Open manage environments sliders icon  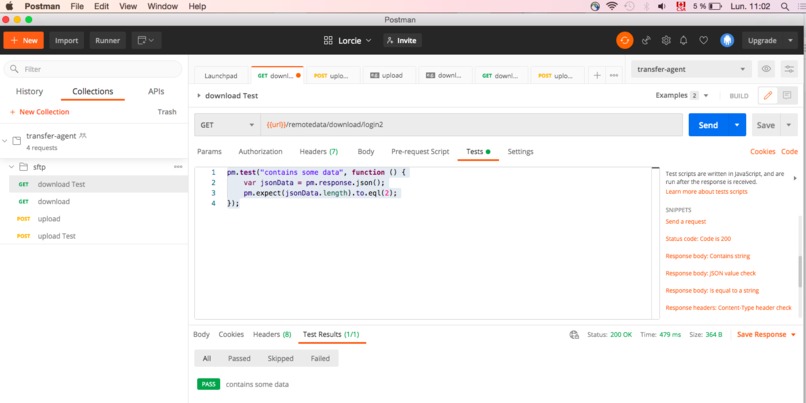coord(789,69)
